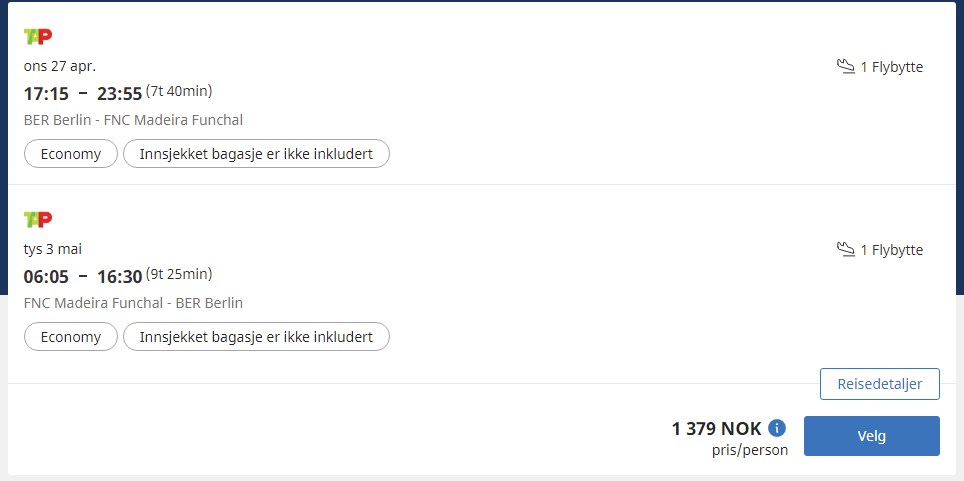Screen dimensions: 964x481
Task: Click '1 Flybytte' text on the outbound flight
Action: [891, 67]
